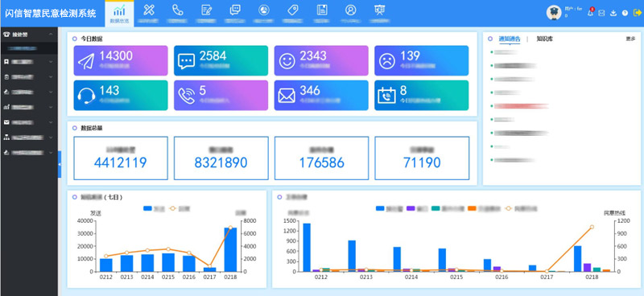Click the header download icon
The image size is (644, 296).
click(x=613, y=13)
